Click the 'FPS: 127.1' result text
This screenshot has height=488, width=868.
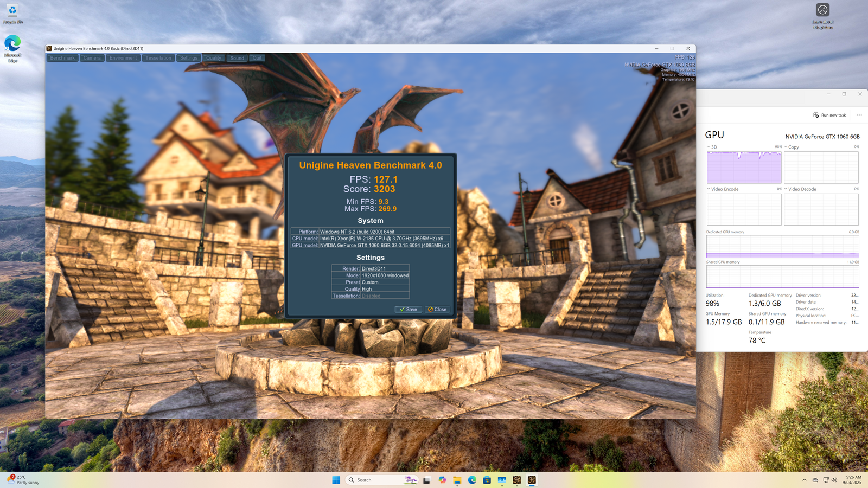point(374,179)
